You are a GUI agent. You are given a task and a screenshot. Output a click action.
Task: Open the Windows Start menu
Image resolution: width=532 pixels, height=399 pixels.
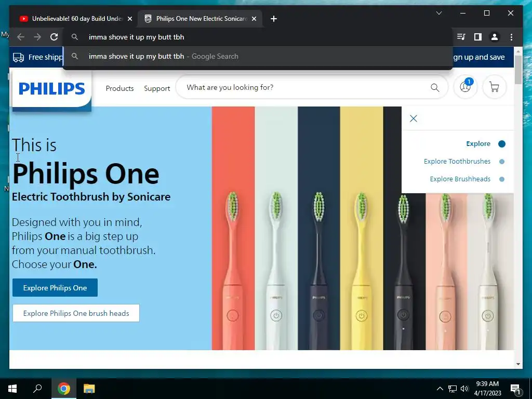[12, 389]
